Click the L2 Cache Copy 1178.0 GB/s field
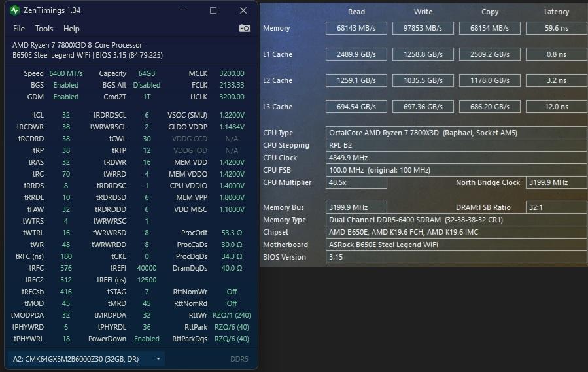Image resolution: width=588 pixels, height=372 pixels. [x=490, y=80]
